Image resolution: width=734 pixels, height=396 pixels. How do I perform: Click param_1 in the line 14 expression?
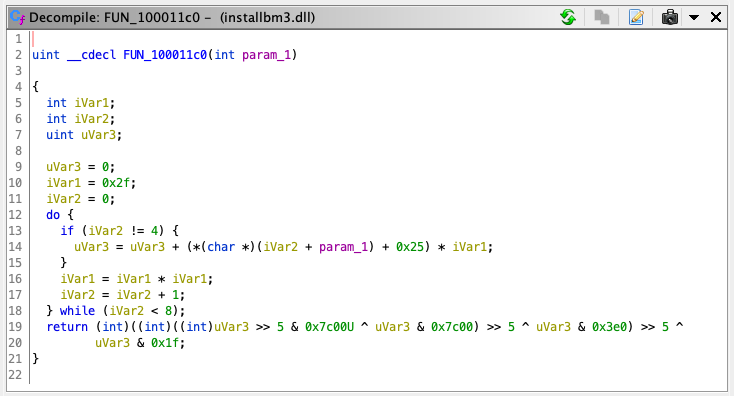click(344, 247)
